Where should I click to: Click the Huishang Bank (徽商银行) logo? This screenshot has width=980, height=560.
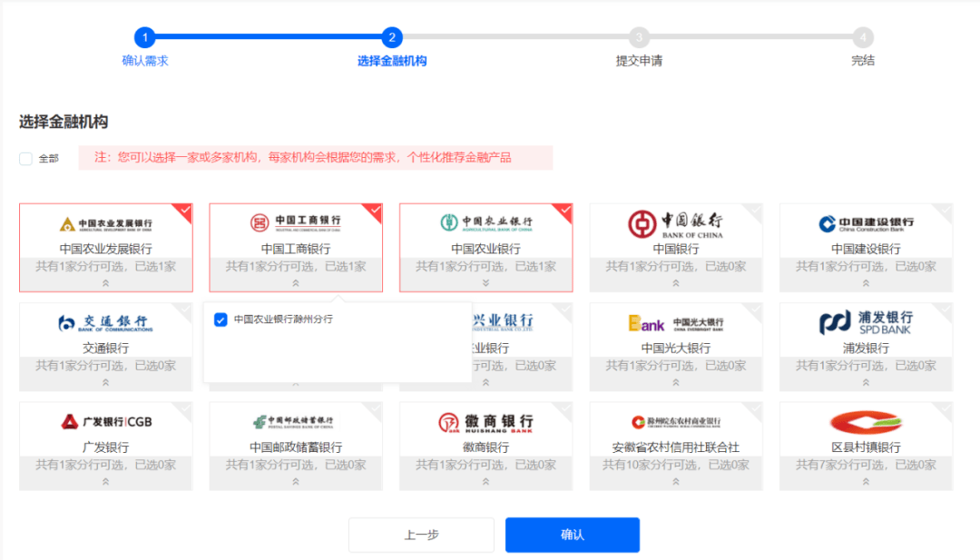(485, 425)
